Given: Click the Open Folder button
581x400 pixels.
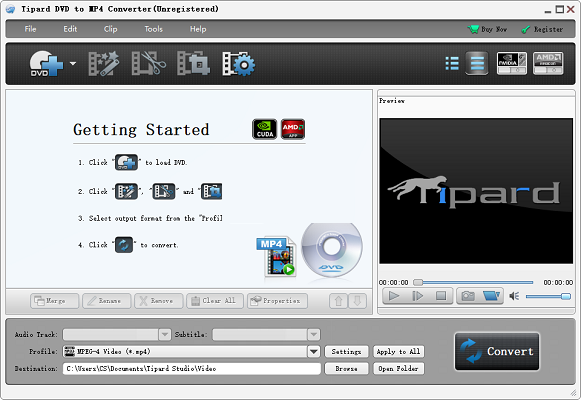Looking at the screenshot, I should (398, 369).
